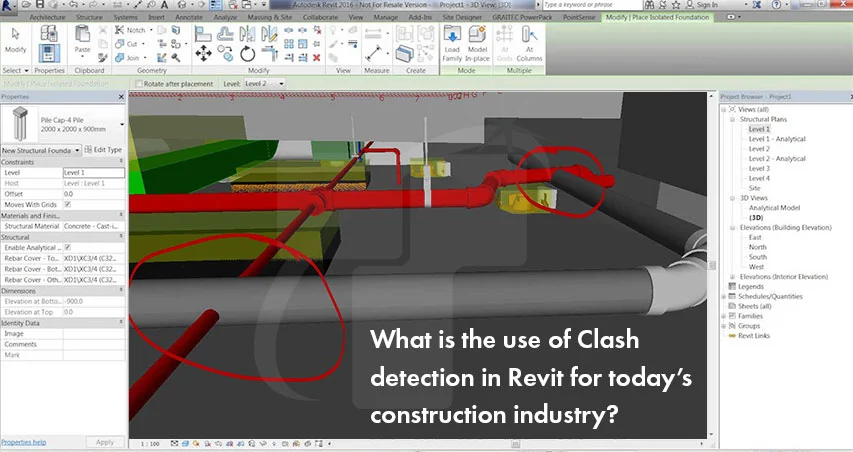Toggle the Moves With Grids checkbox
Screen dimensions: 853x452
[x=67, y=205]
